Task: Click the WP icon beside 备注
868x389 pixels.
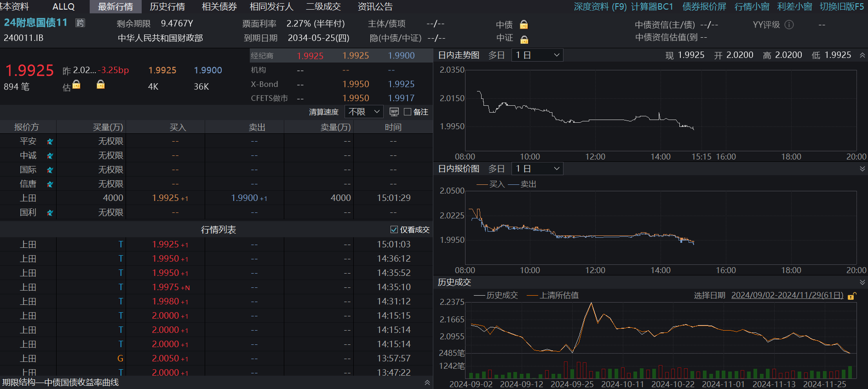Action: pyautogui.click(x=394, y=112)
